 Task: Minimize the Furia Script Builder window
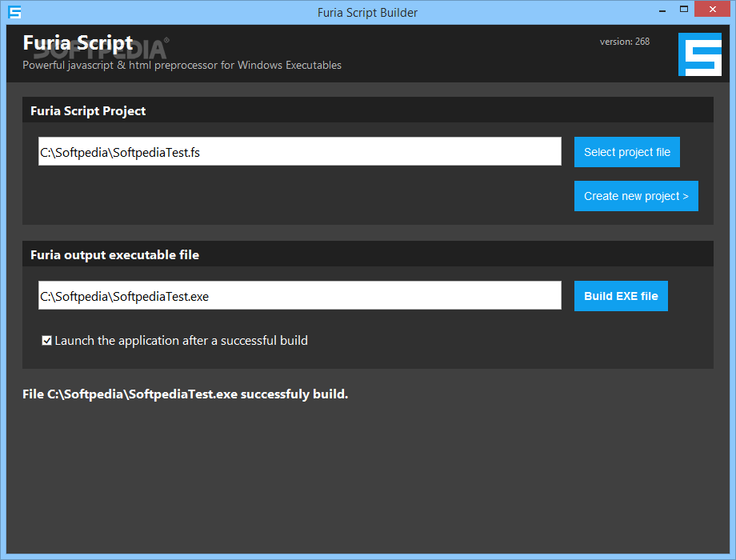(x=662, y=10)
